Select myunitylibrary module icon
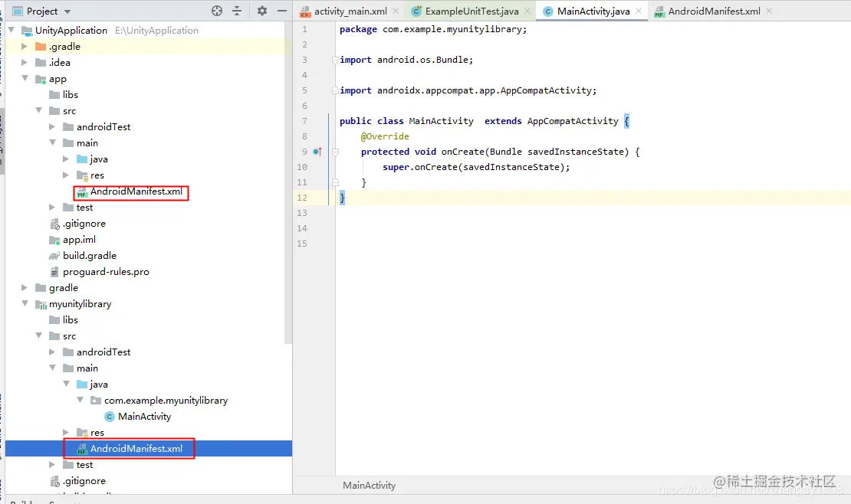Screen dimensions: 851x504 (x=41, y=304)
